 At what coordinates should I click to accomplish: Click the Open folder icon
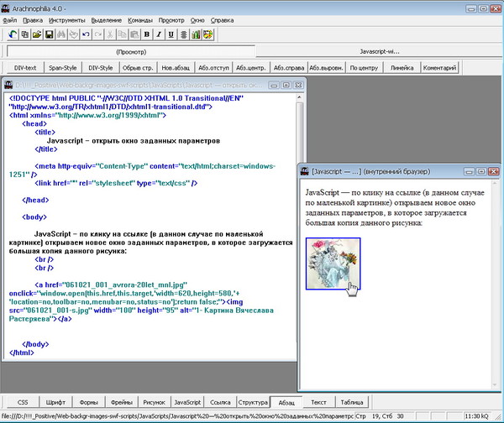coord(37,34)
